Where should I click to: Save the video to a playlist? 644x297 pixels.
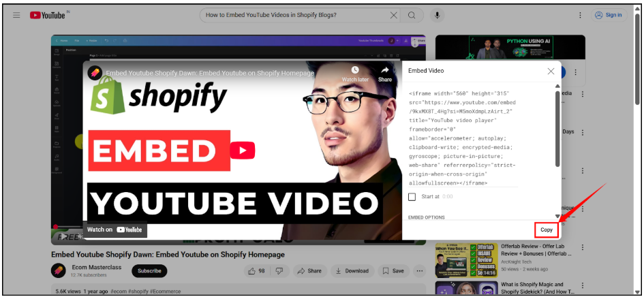[393, 270]
